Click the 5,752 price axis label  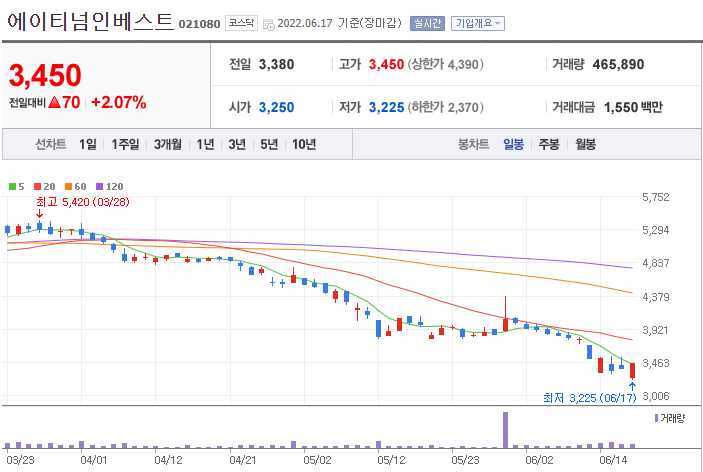pyautogui.click(x=655, y=197)
